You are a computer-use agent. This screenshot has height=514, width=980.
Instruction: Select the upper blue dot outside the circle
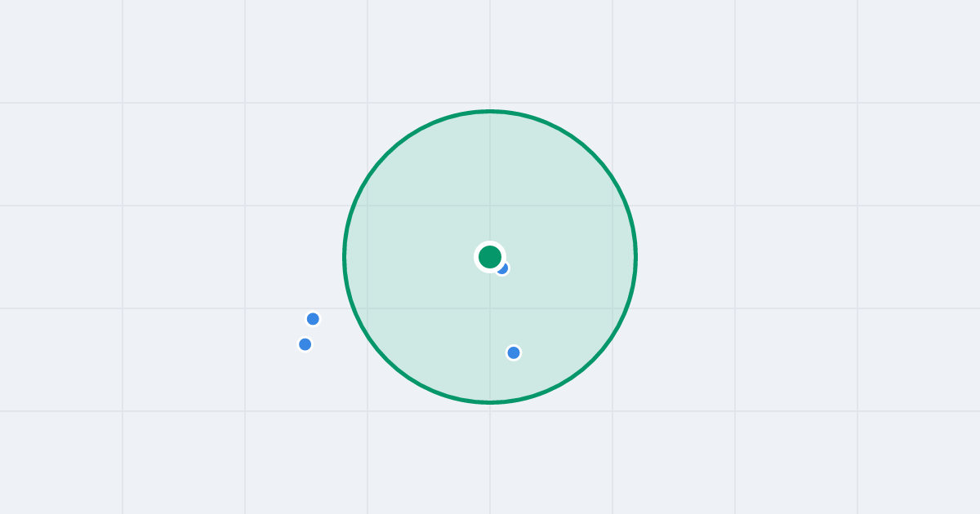tap(313, 319)
